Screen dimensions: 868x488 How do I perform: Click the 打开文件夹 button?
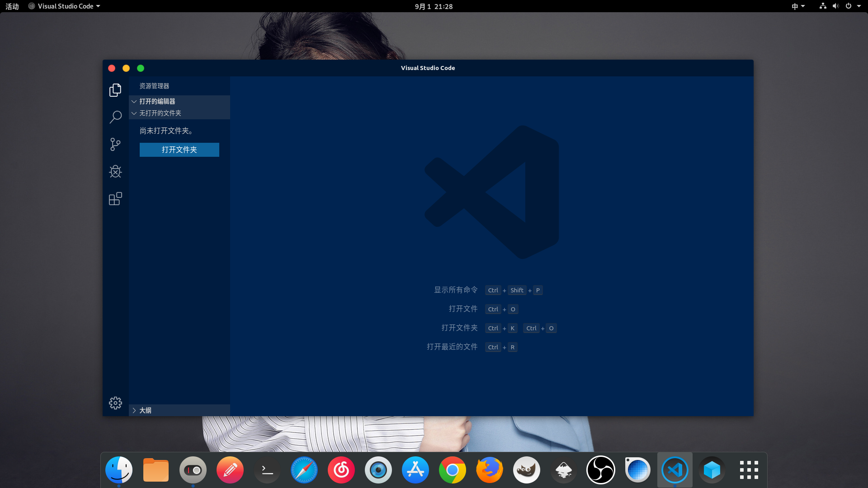[x=179, y=150]
